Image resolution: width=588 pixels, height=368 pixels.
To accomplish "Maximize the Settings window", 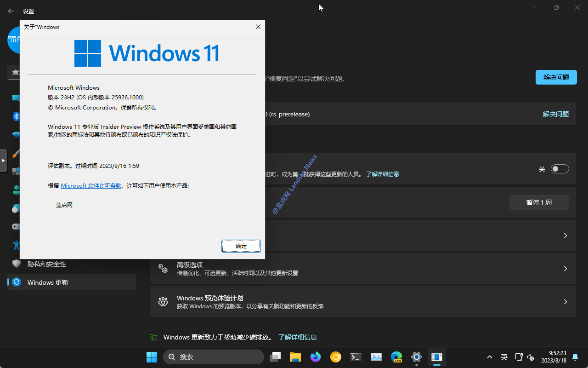I will click(556, 7).
